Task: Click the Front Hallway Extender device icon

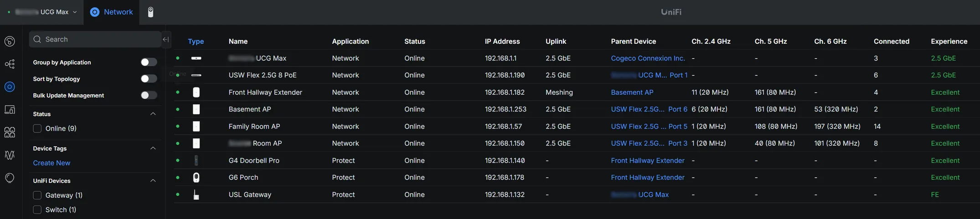Action: [x=196, y=92]
